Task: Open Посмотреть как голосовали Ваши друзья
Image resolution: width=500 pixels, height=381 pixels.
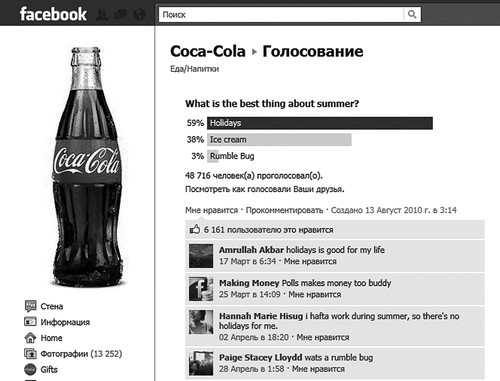Action: tap(265, 189)
